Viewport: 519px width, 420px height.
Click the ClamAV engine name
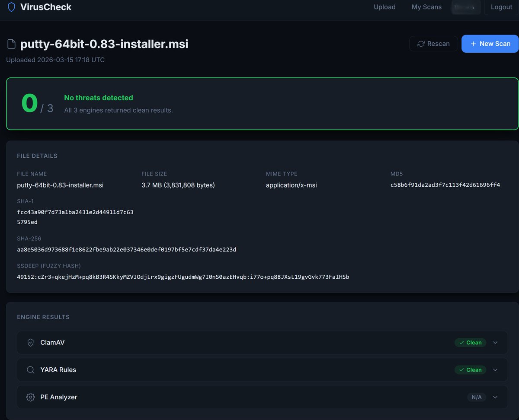pyautogui.click(x=52, y=343)
